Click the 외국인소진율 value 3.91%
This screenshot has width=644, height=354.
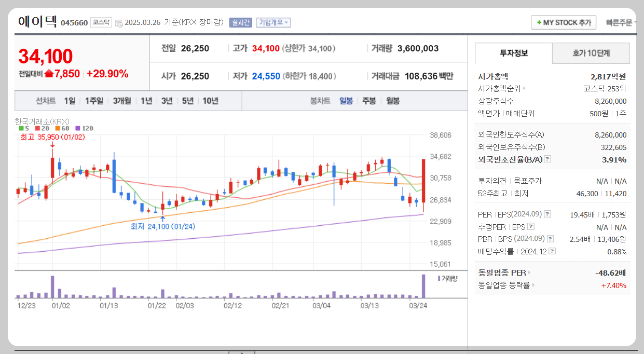[x=614, y=159]
